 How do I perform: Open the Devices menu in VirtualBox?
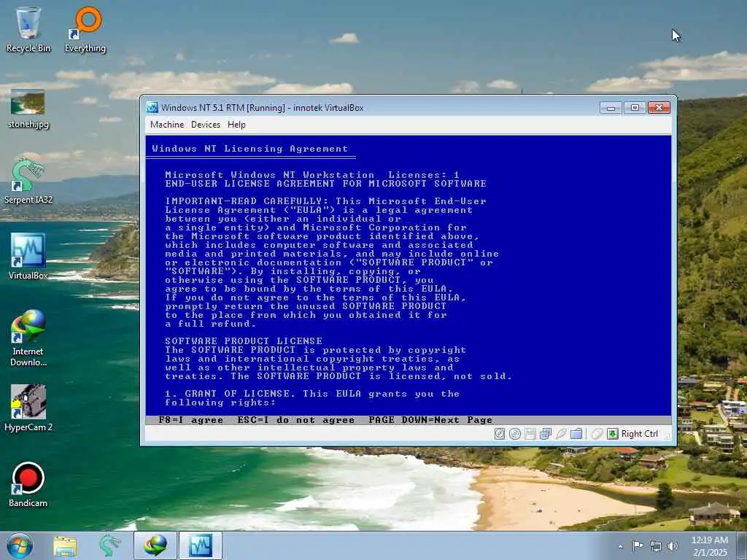205,124
